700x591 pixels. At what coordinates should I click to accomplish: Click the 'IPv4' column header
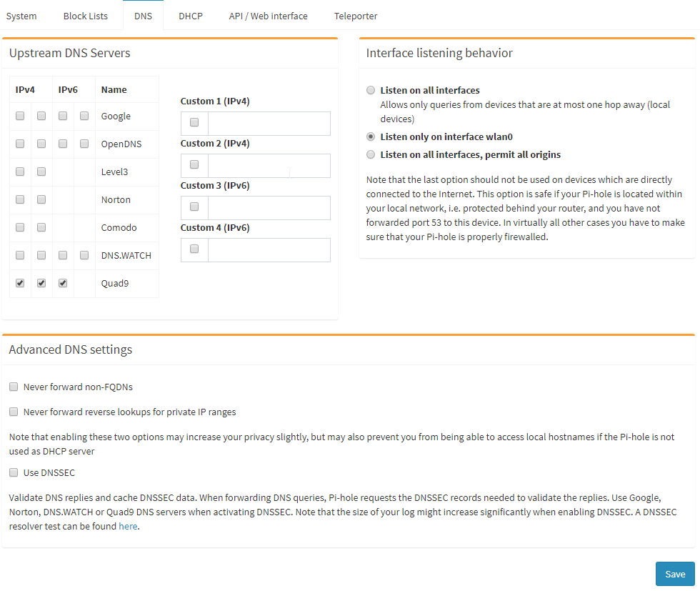coord(25,90)
